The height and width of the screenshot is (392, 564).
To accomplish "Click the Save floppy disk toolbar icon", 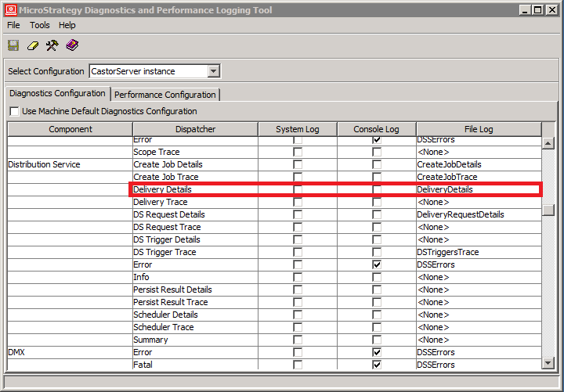I will pos(13,45).
